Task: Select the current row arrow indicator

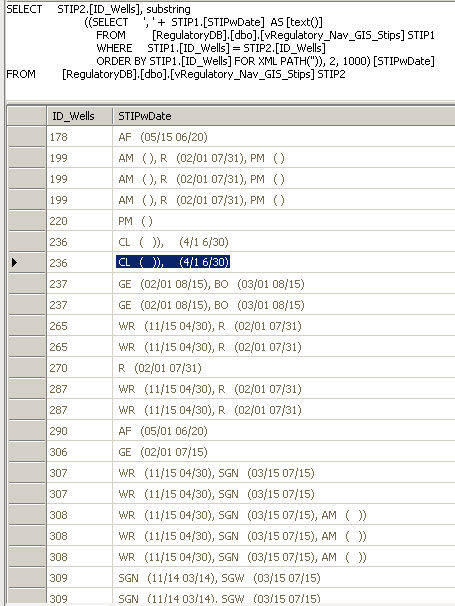Action: tap(15, 263)
